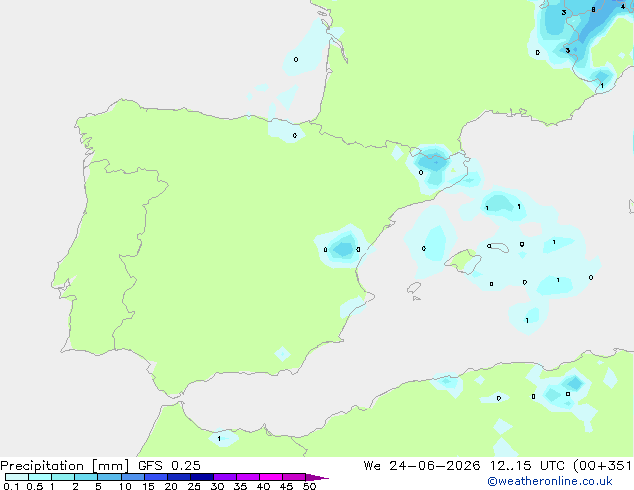Select the 20–25 mm legend swatch
The image size is (634, 490).
[178, 477]
